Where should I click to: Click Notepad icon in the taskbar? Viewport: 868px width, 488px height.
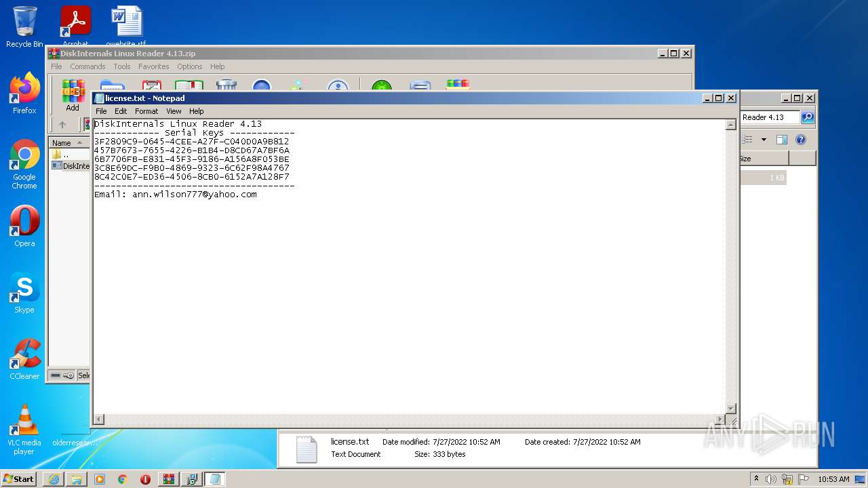tap(215, 479)
